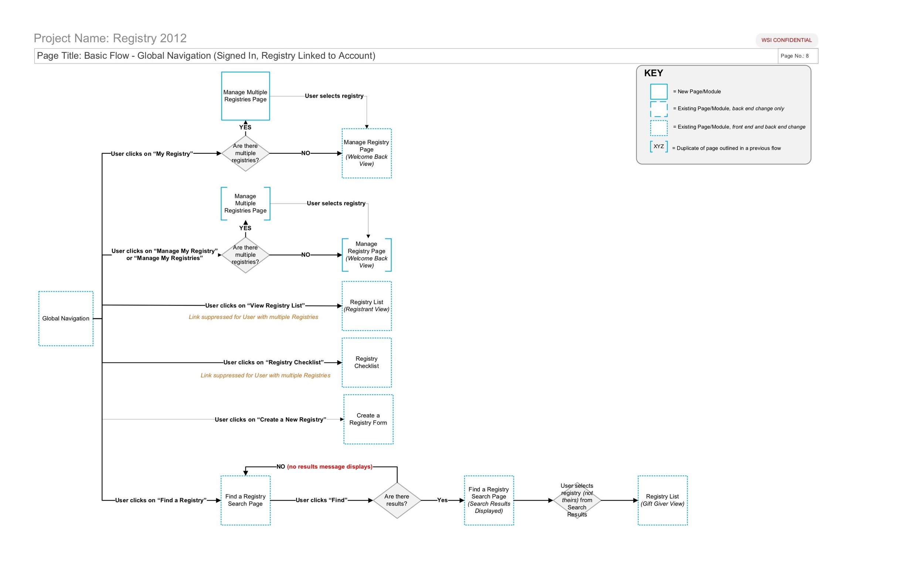Click suppressed-link note under View Registry List
This screenshot has width=924, height=561.
[253, 317]
